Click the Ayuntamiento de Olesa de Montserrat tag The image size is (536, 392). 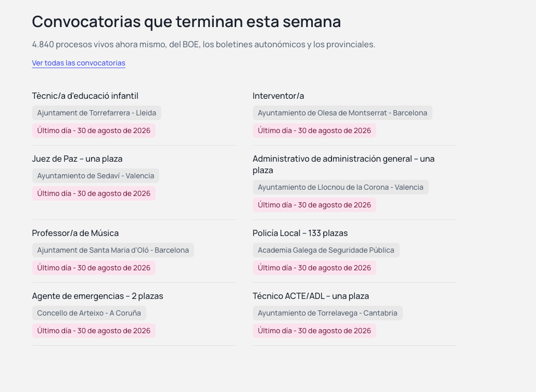click(x=342, y=113)
